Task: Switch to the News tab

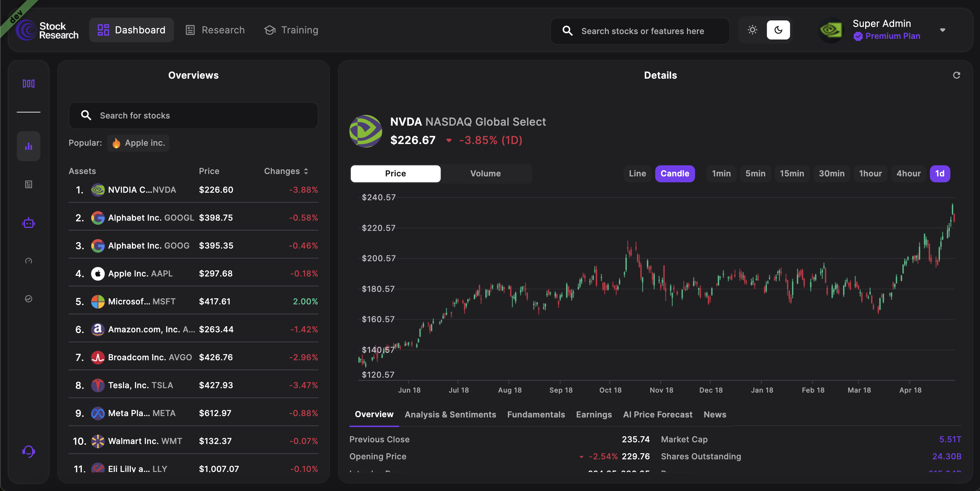Action: 715,415
